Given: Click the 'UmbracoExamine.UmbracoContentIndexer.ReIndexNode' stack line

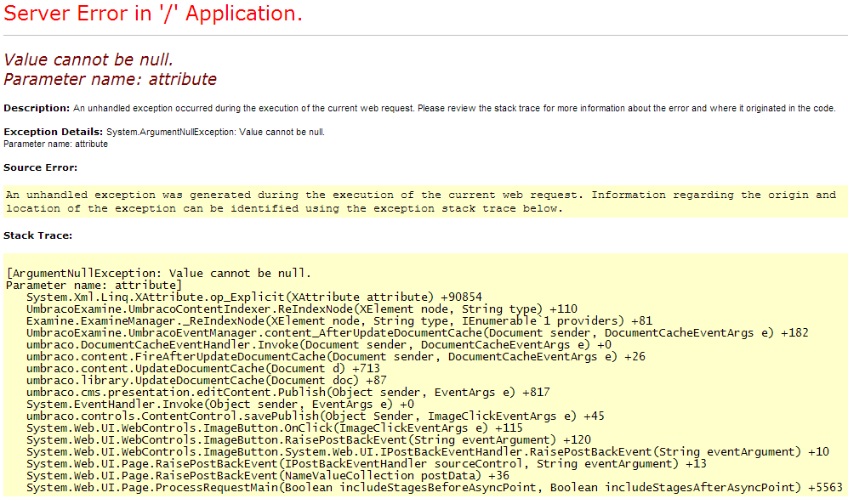Looking at the screenshot, I should (x=302, y=309).
